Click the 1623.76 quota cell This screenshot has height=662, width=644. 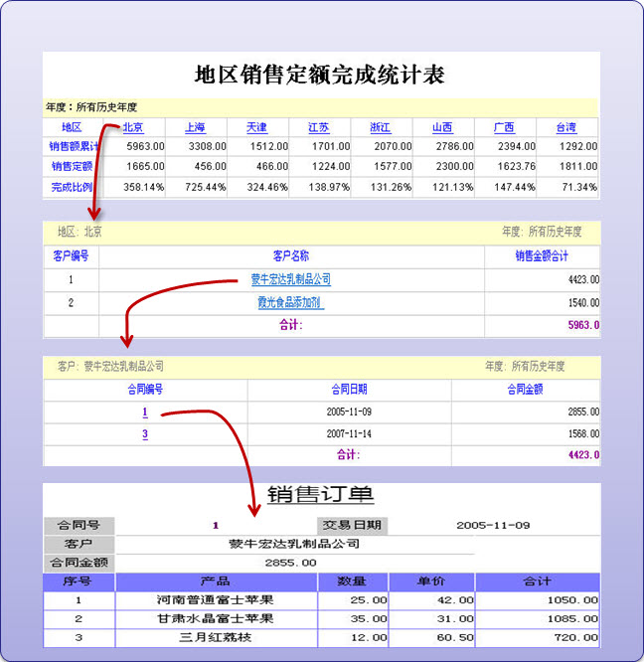517,166
